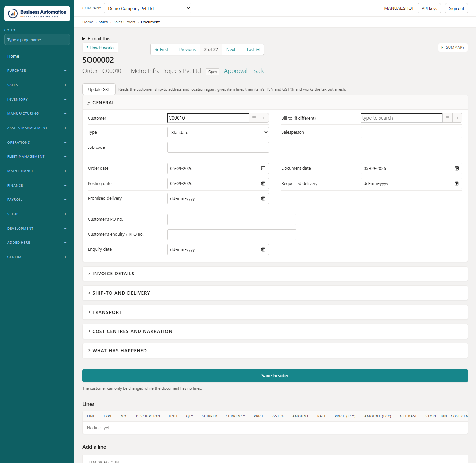Jump to the Last document
476x463 pixels.
(253, 49)
